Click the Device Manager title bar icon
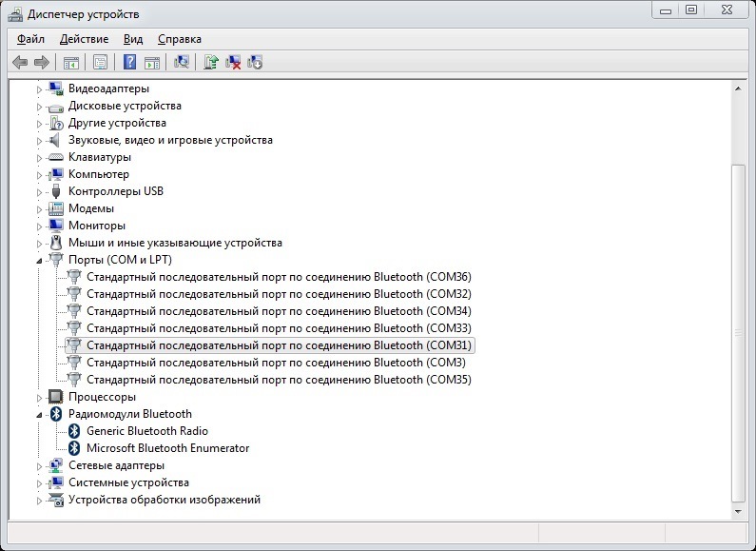Viewport: 756px width, 551px height. tap(15, 14)
